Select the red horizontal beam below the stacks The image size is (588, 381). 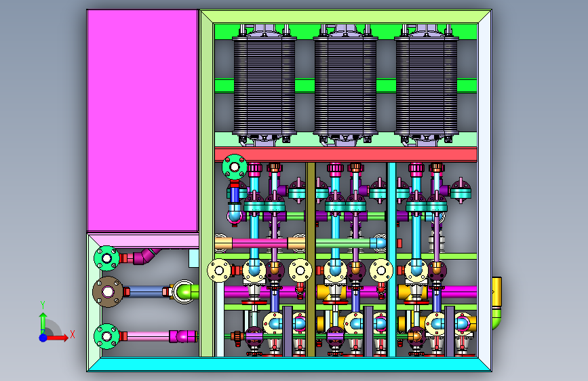pos(346,155)
